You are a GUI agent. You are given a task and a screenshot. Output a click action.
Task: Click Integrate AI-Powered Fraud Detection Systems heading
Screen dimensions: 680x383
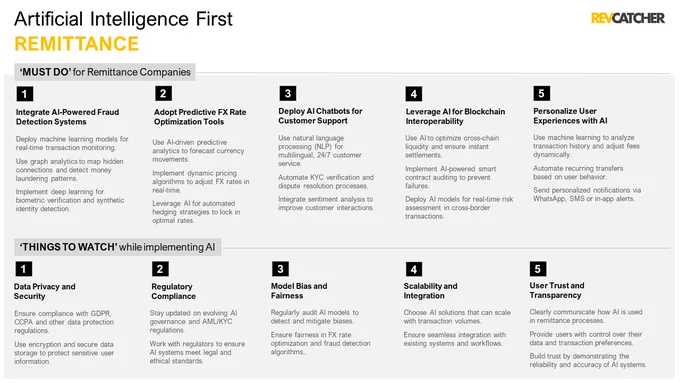pyautogui.click(x=68, y=117)
